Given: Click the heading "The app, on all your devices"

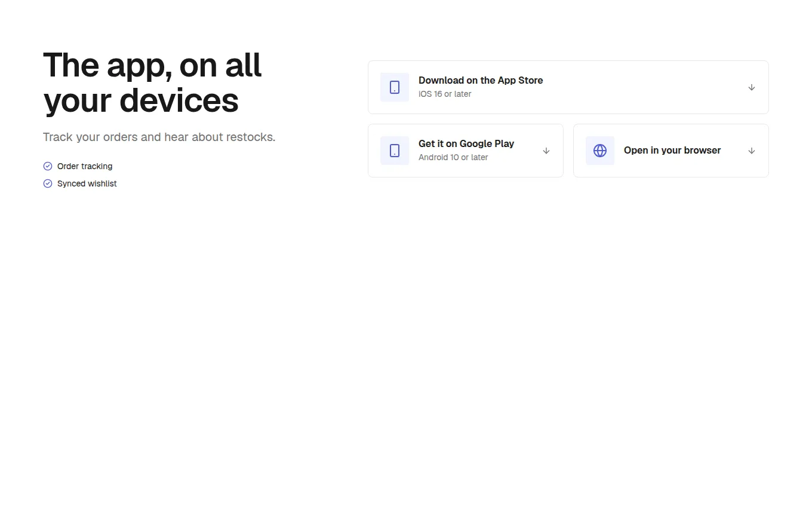Looking at the screenshot, I should point(152,82).
